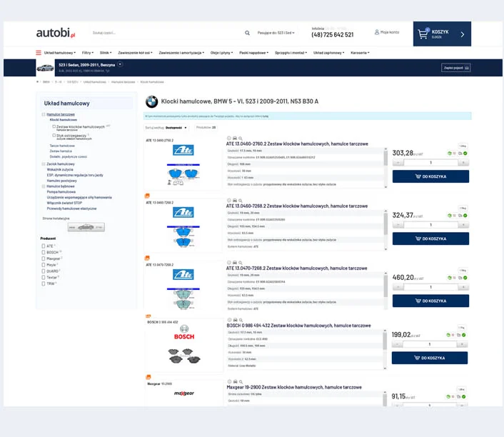Click DO KOSZYKA for price 303,28
The height and width of the screenshot is (437, 504).
tap(430, 176)
